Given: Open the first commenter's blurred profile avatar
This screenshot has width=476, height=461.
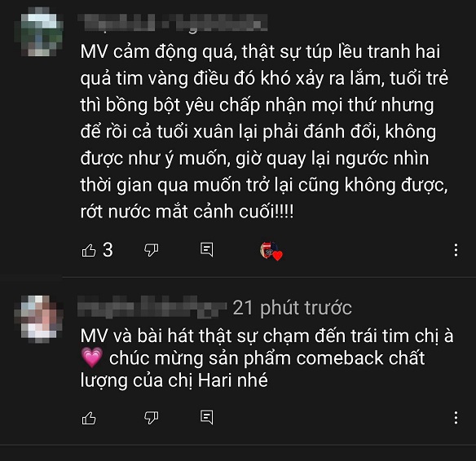Looking at the screenshot, I should pos(39,33).
